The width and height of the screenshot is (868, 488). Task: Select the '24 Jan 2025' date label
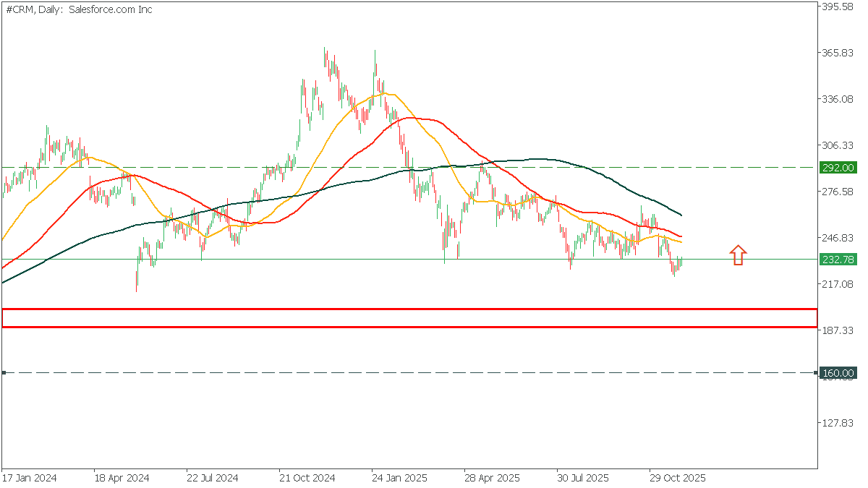coord(400,479)
